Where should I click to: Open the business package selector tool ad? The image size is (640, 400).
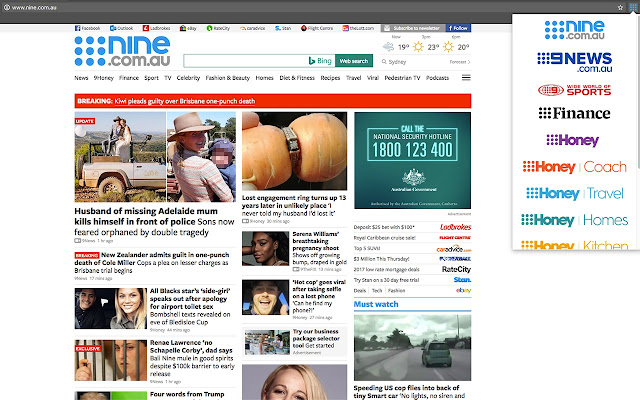[294, 342]
